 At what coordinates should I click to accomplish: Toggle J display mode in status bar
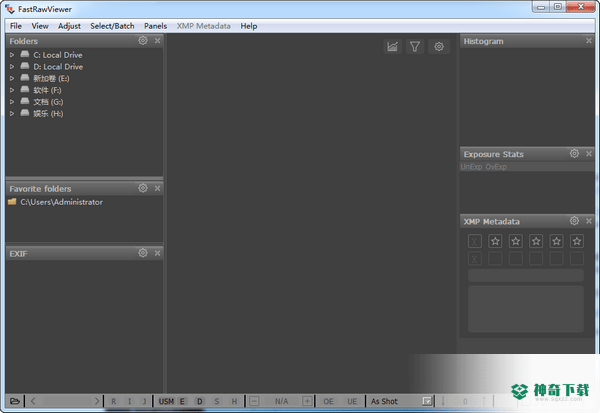(144, 401)
